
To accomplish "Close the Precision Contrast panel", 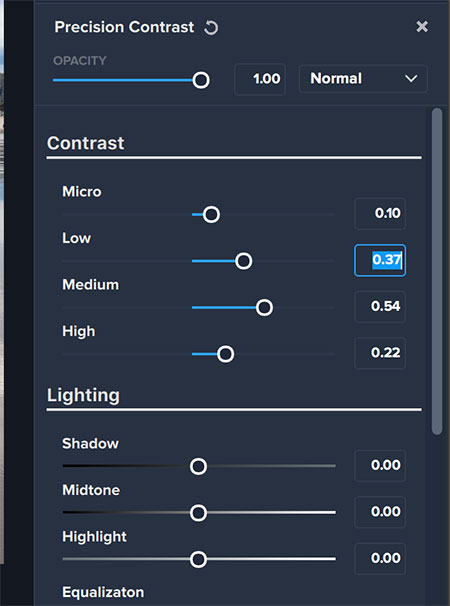I will point(422,27).
